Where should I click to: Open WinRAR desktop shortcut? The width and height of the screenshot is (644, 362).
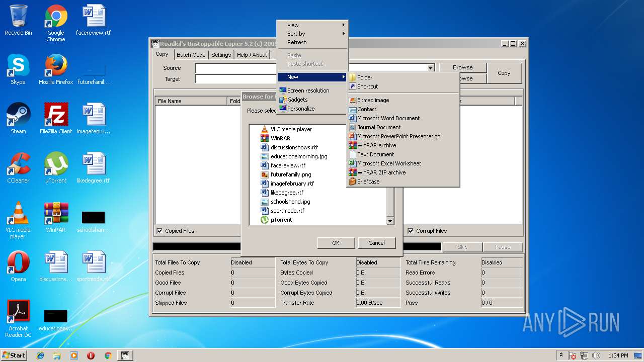point(56,218)
